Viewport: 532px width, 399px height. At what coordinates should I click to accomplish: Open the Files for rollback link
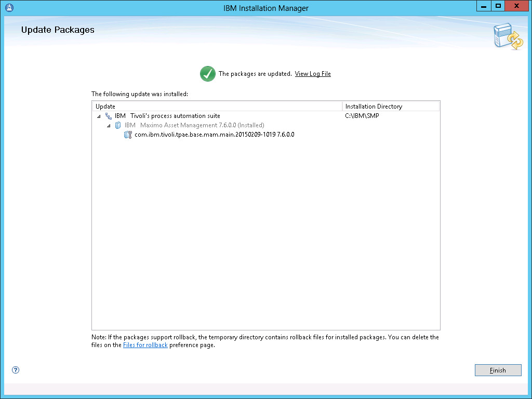(145, 345)
